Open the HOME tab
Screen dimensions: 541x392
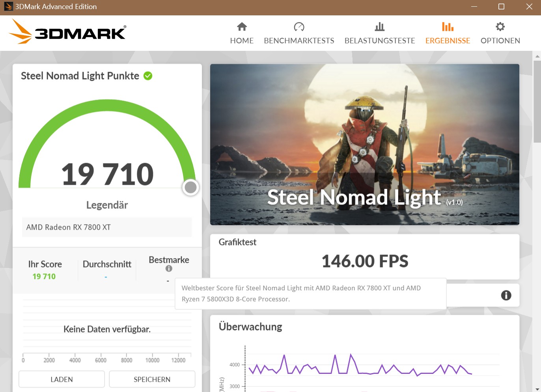(242, 33)
